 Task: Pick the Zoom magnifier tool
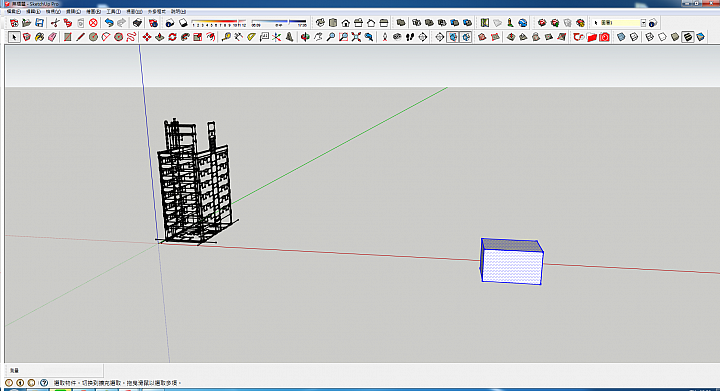pyautogui.click(x=331, y=37)
